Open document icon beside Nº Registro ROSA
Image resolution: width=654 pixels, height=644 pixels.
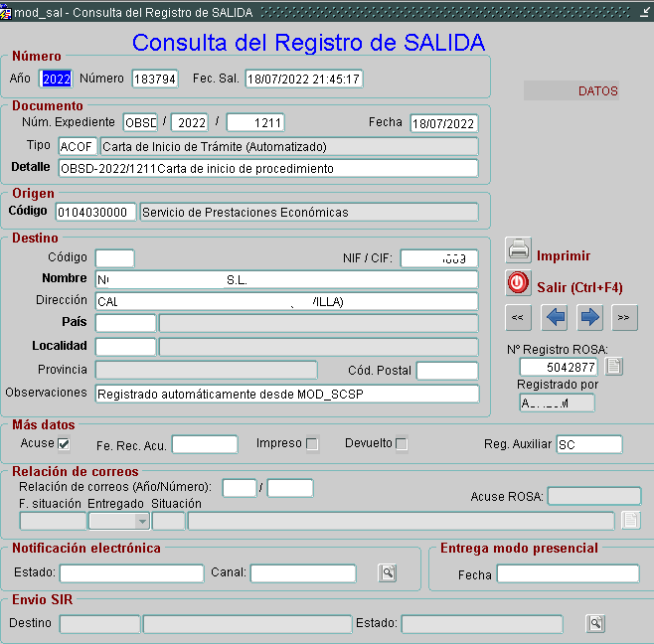tap(614, 366)
